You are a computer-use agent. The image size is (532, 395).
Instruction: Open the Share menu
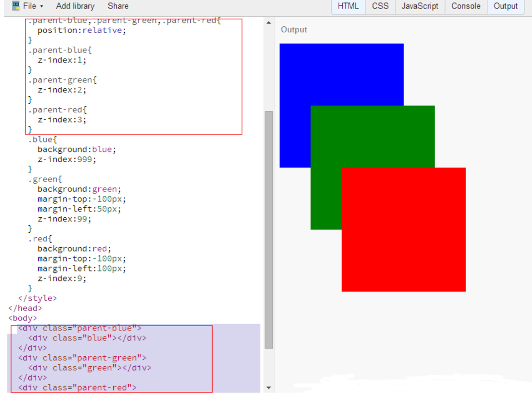pos(118,6)
